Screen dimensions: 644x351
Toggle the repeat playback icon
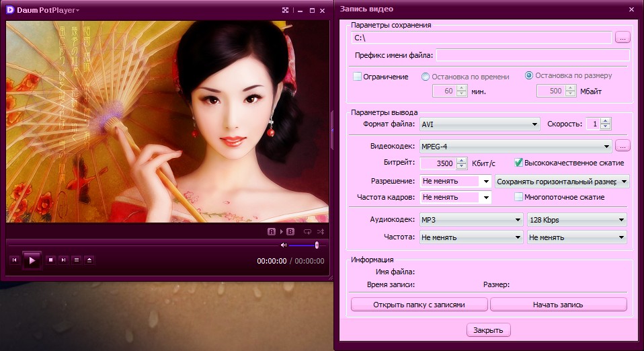pos(307,231)
